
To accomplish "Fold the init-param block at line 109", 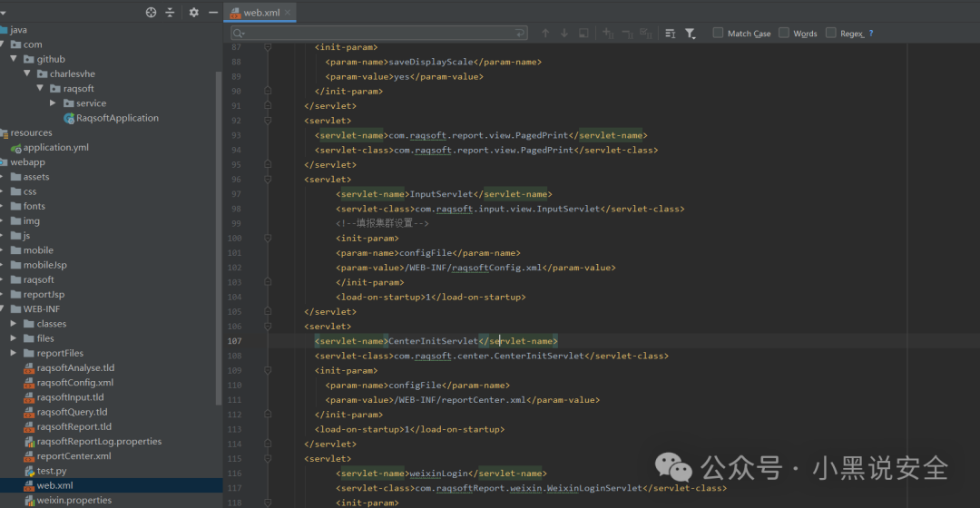I will [268, 370].
